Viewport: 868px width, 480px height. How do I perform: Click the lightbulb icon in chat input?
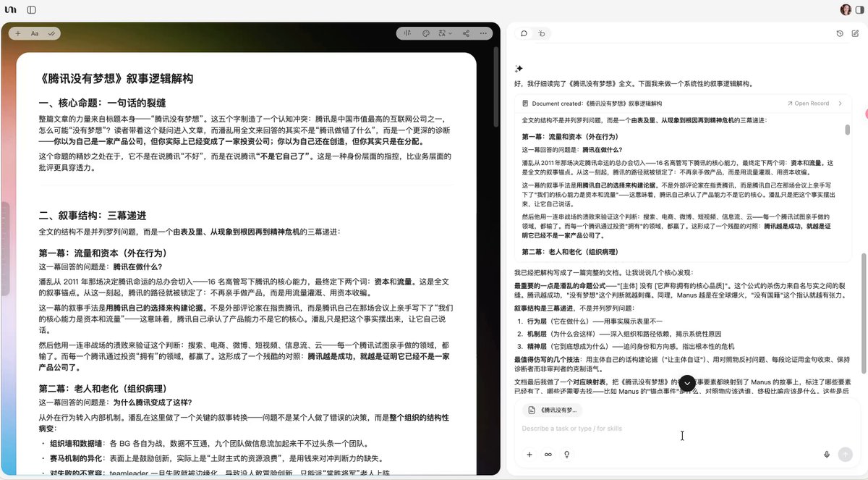[x=567, y=455]
